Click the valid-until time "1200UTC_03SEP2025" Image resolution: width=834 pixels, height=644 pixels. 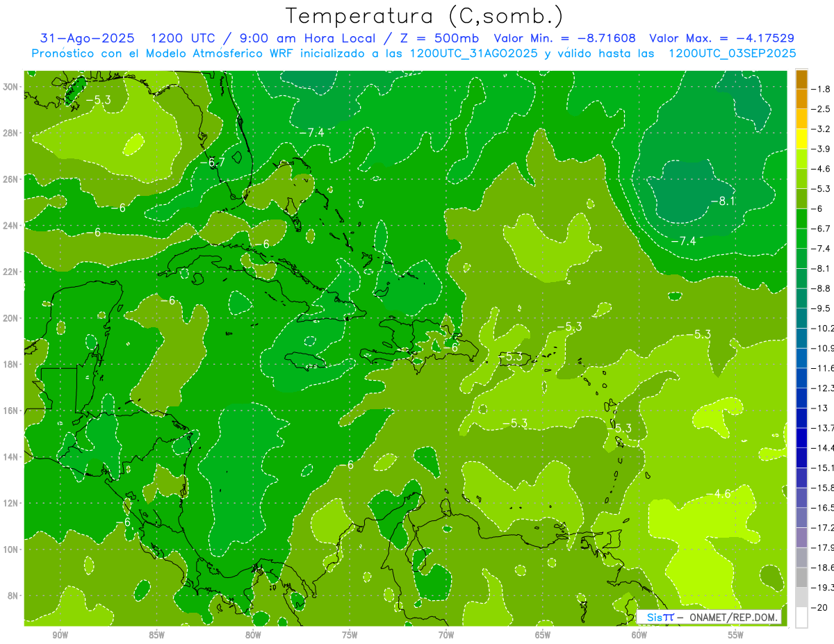732,53
